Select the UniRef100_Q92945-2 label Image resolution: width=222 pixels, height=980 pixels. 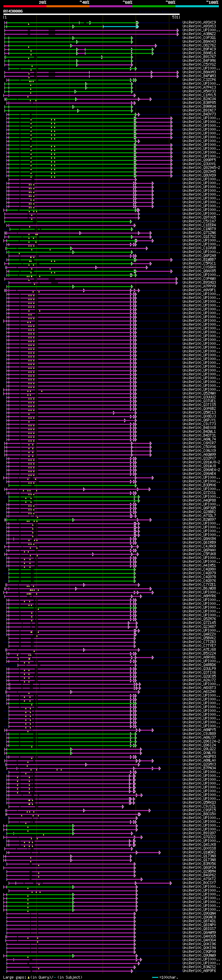click(201, 168)
